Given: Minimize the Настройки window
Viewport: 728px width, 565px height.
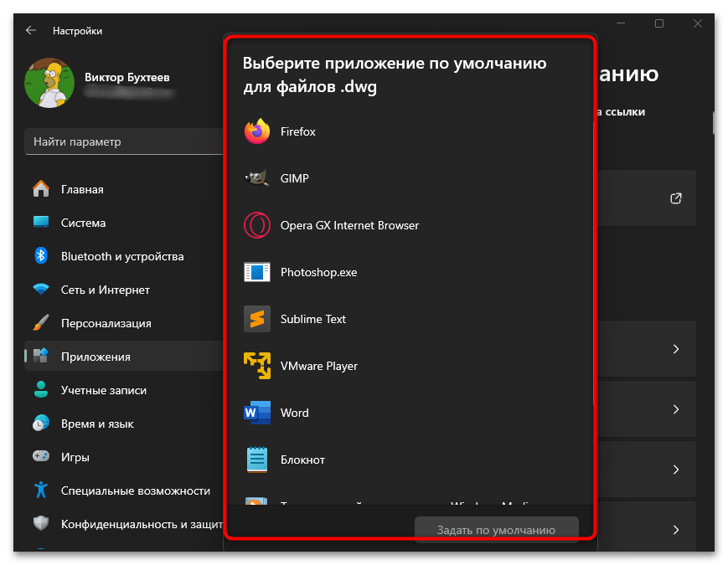Looking at the screenshot, I should click(x=621, y=23).
